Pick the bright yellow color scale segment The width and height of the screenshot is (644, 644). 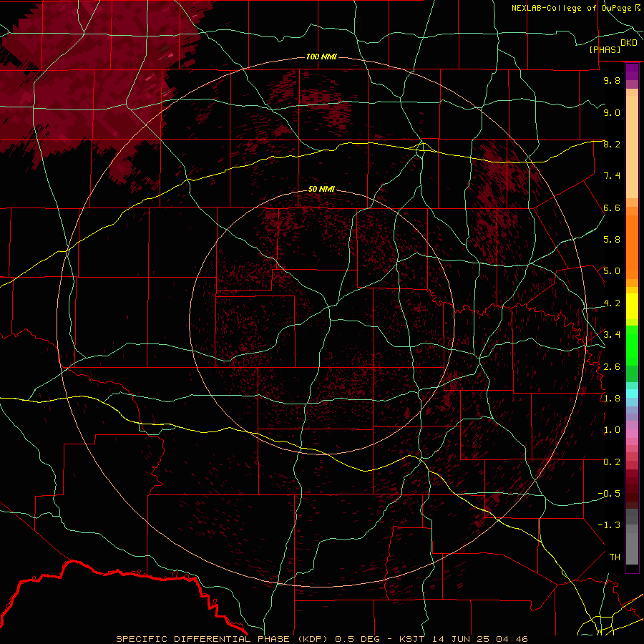point(632,306)
